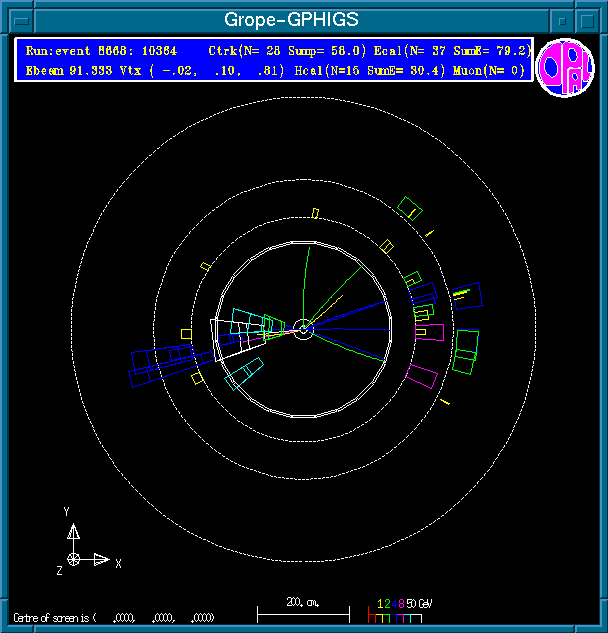This screenshot has height=633, width=608.
Task: Select the central interaction vertex circle
Action: click(x=303, y=328)
